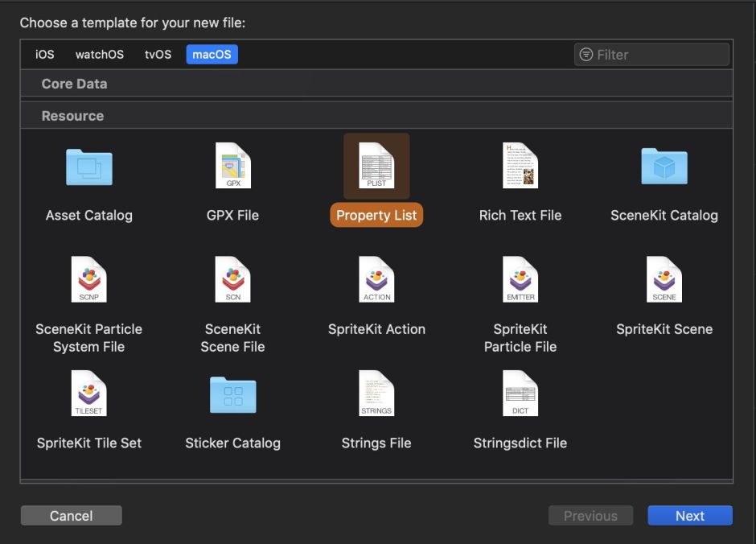Select the Property List PLIST icon
Screen dimensions: 756x544
coord(376,166)
